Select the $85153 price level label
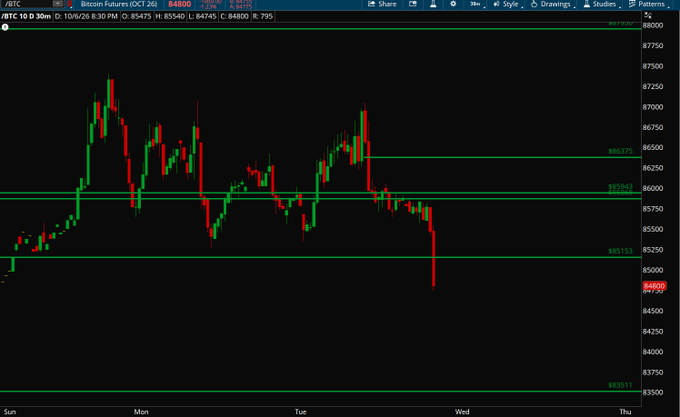 (x=620, y=251)
